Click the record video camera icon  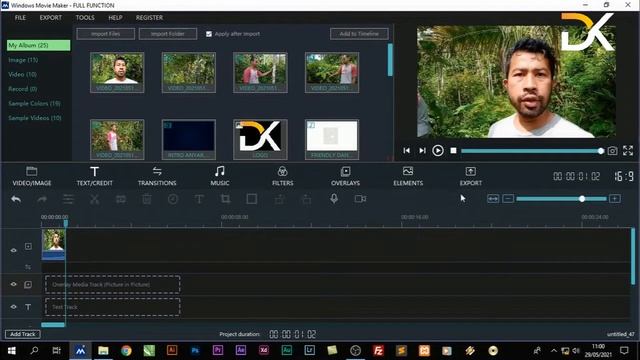point(360,199)
